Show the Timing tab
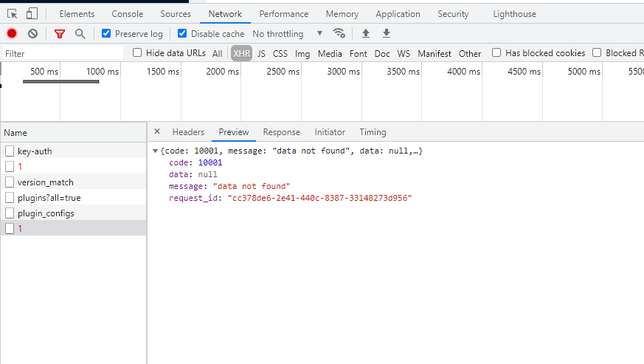The image size is (644, 364). click(x=373, y=132)
